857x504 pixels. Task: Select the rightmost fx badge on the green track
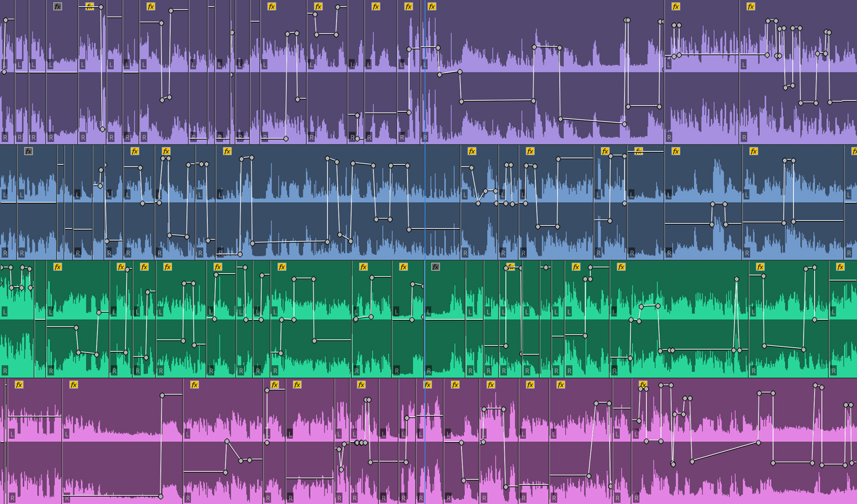(x=840, y=267)
